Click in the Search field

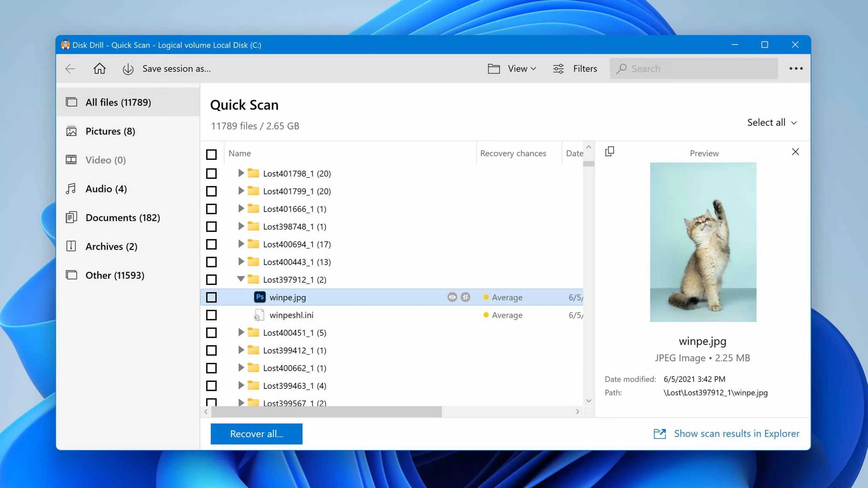coord(694,68)
